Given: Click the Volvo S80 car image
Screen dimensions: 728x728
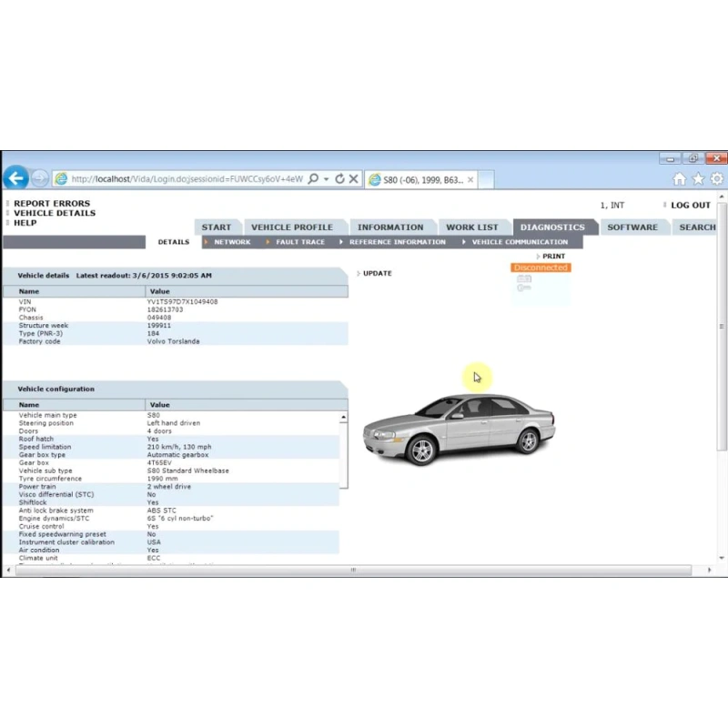Looking at the screenshot, I should (459, 430).
